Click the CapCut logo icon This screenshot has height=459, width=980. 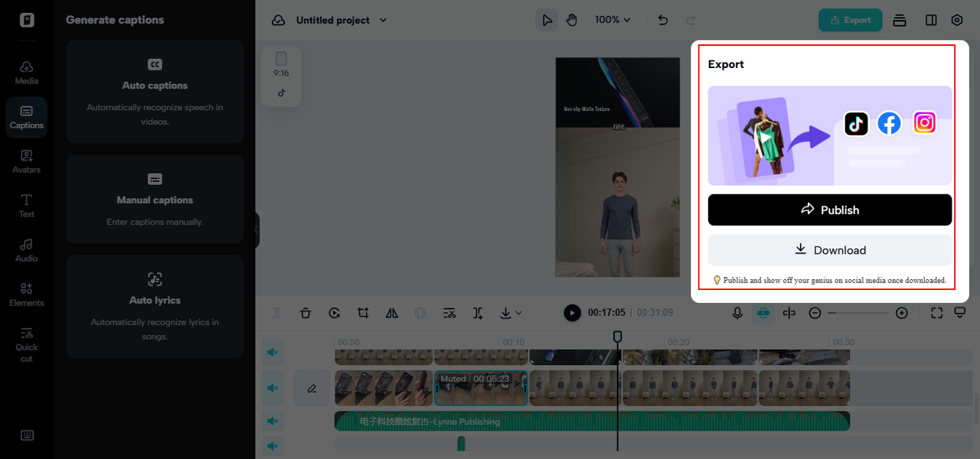27,20
